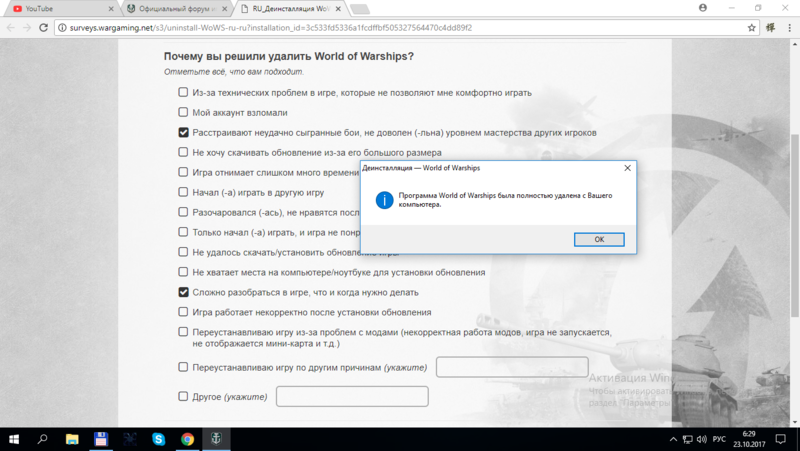Check 'Из-за технических проблем в игре' checkbox
800x451 pixels.
pos(183,92)
